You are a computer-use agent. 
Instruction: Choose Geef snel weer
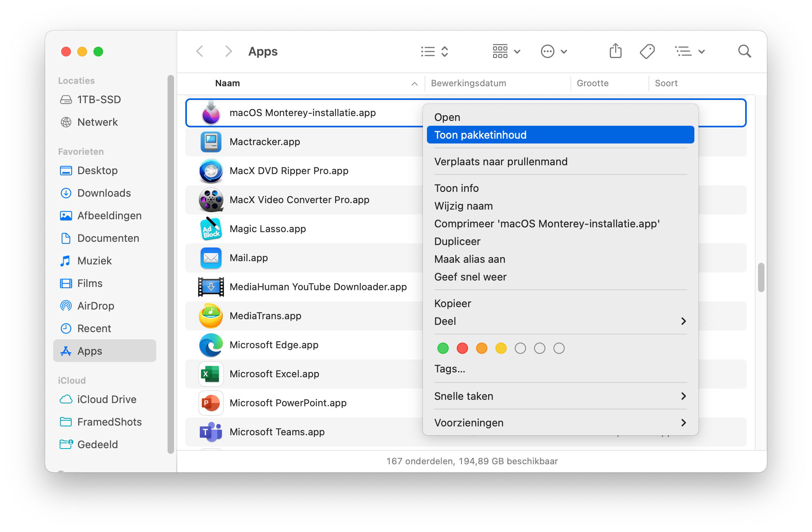tap(560, 277)
